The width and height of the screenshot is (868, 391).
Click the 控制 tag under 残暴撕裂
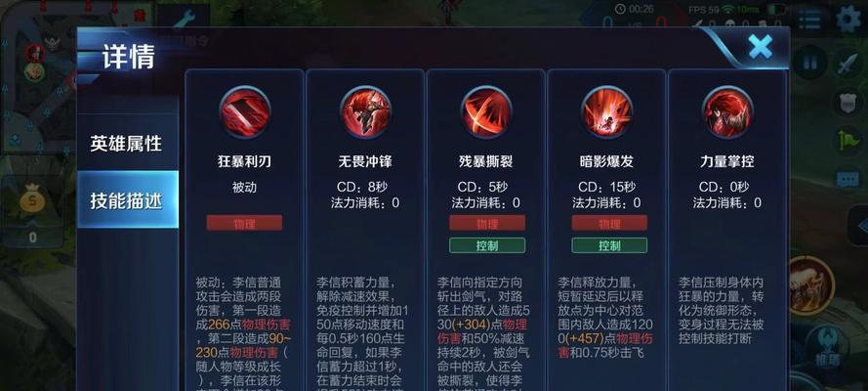click(487, 245)
